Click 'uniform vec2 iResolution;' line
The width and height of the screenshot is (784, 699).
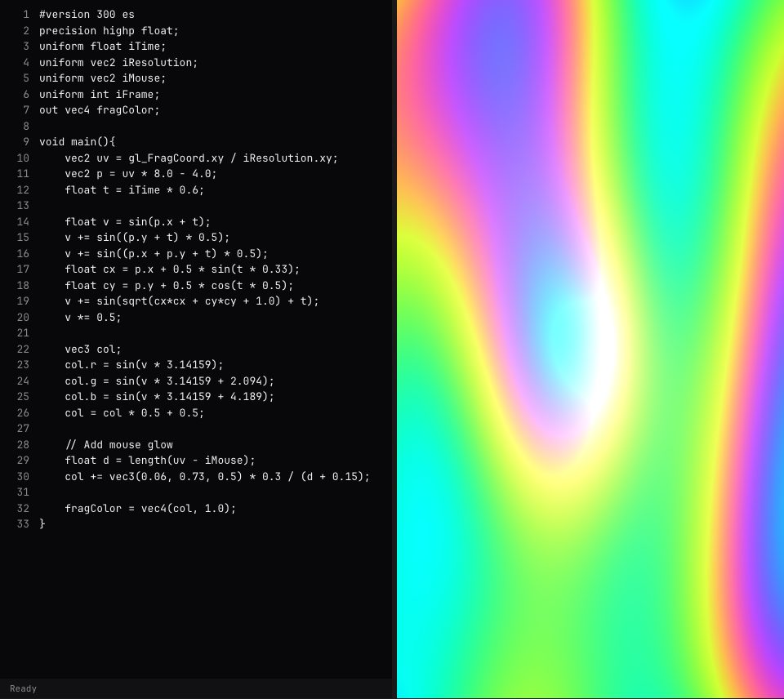[x=118, y=63]
